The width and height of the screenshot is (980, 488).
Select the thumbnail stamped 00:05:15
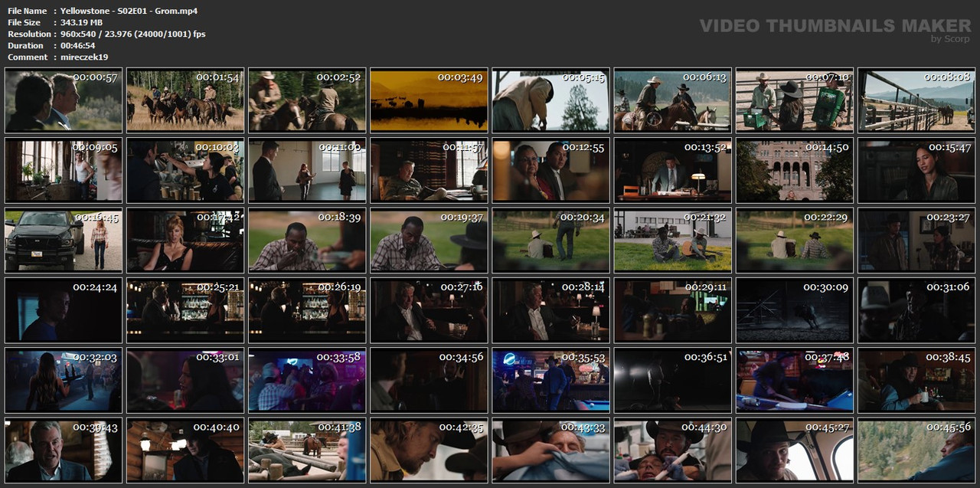(551, 100)
